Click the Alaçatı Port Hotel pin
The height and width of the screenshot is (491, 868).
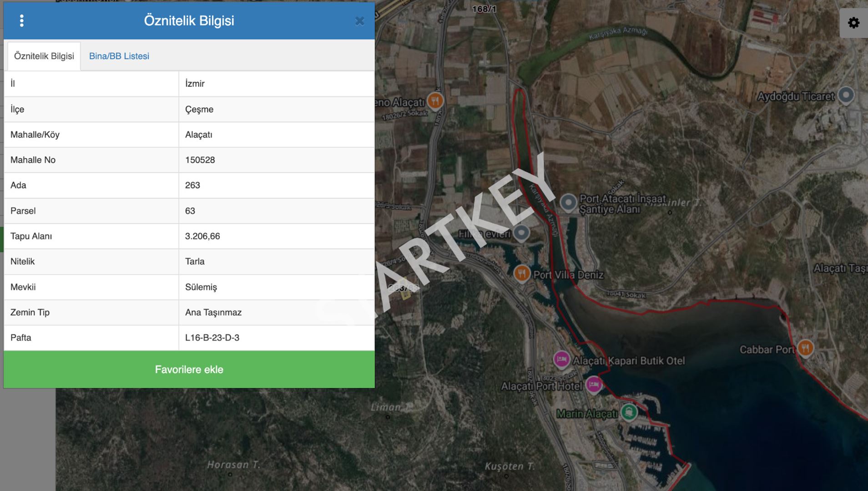[593, 385]
